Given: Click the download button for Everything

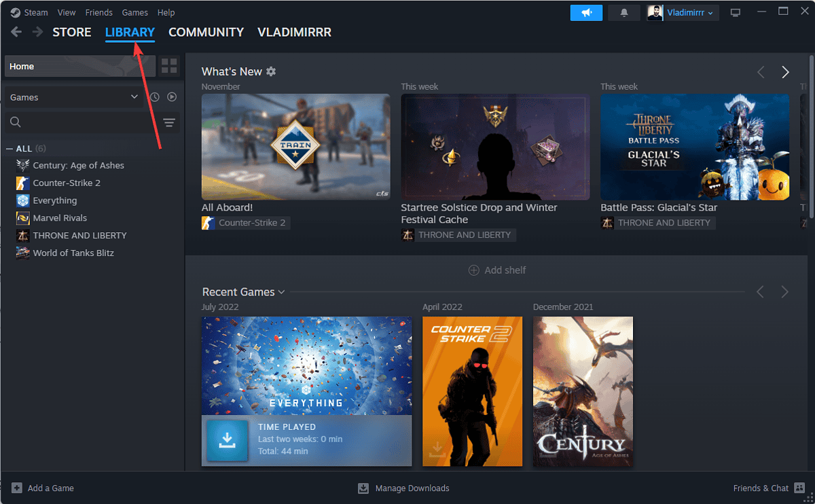Looking at the screenshot, I should (x=227, y=440).
